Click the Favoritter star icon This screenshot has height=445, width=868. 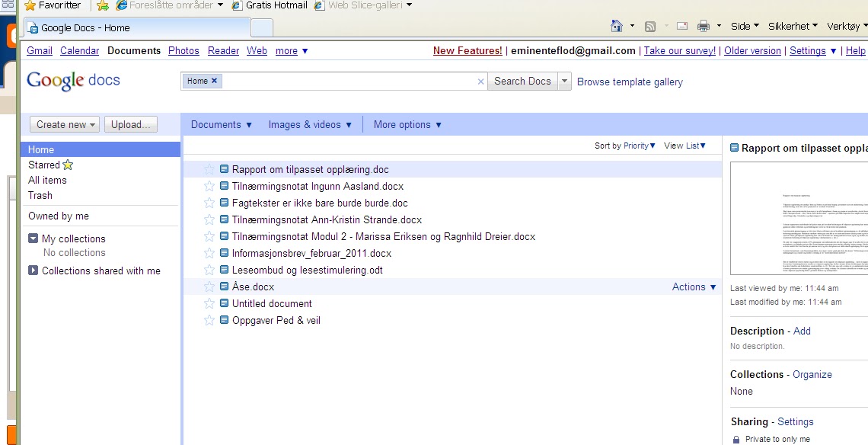[x=30, y=5]
